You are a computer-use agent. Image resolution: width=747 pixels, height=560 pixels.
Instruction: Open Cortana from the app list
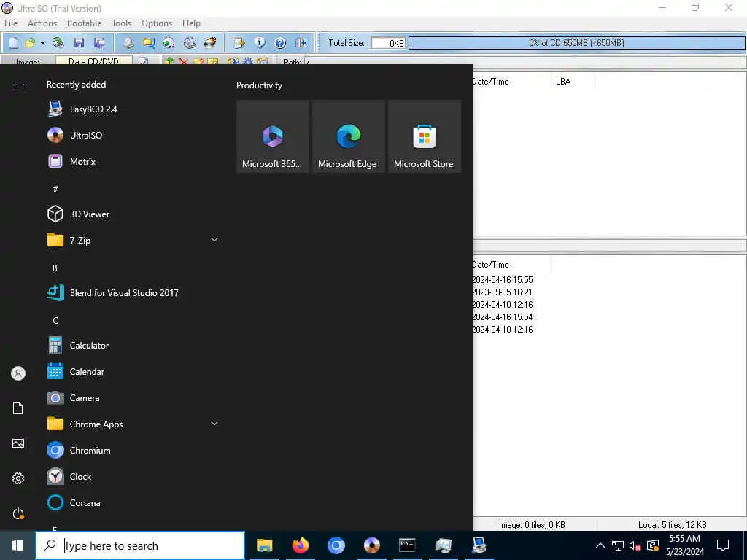tap(133, 503)
